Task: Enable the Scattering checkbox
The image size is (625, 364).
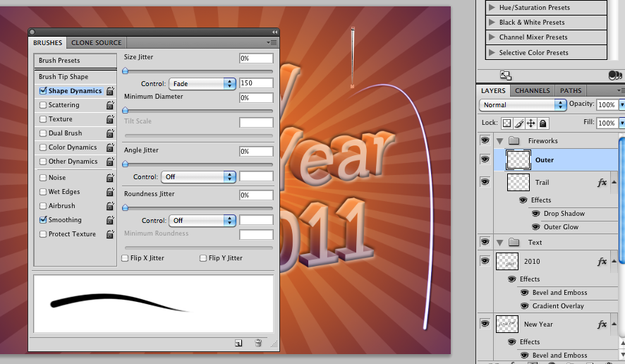Action: click(43, 105)
